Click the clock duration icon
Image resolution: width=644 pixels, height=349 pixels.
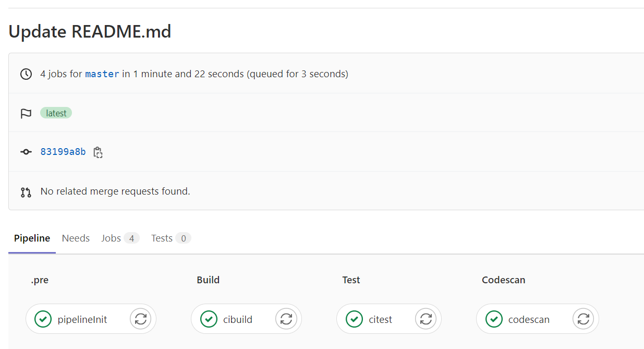click(x=26, y=74)
